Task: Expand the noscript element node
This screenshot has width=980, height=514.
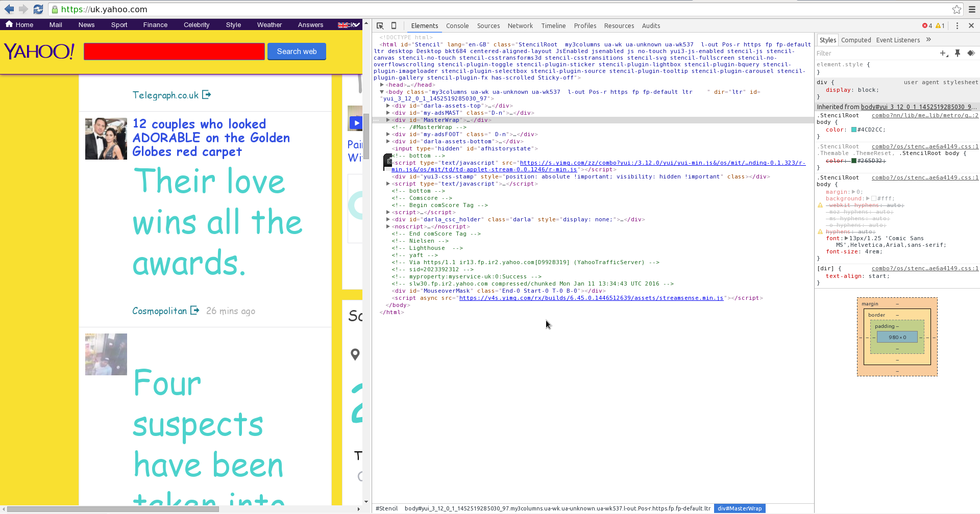Action: click(x=388, y=226)
